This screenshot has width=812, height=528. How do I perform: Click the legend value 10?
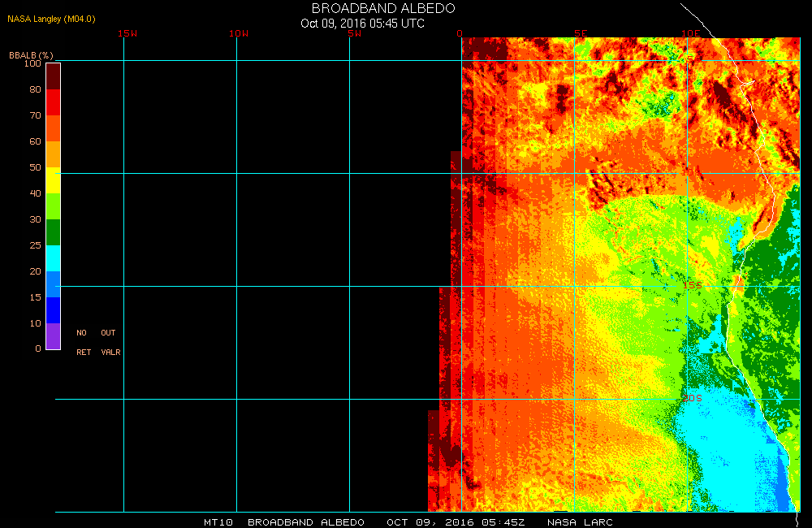click(x=35, y=322)
